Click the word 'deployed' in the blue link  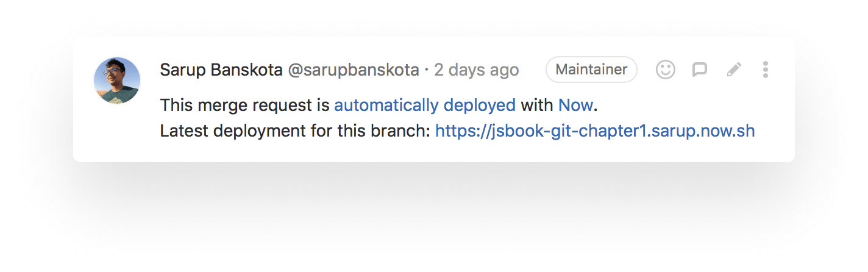(480, 106)
